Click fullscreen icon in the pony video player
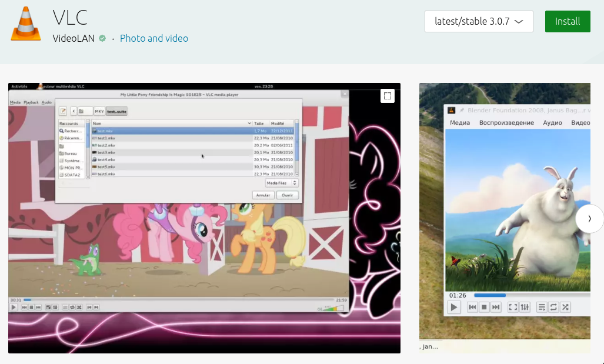This screenshot has height=364, width=604. (48, 307)
